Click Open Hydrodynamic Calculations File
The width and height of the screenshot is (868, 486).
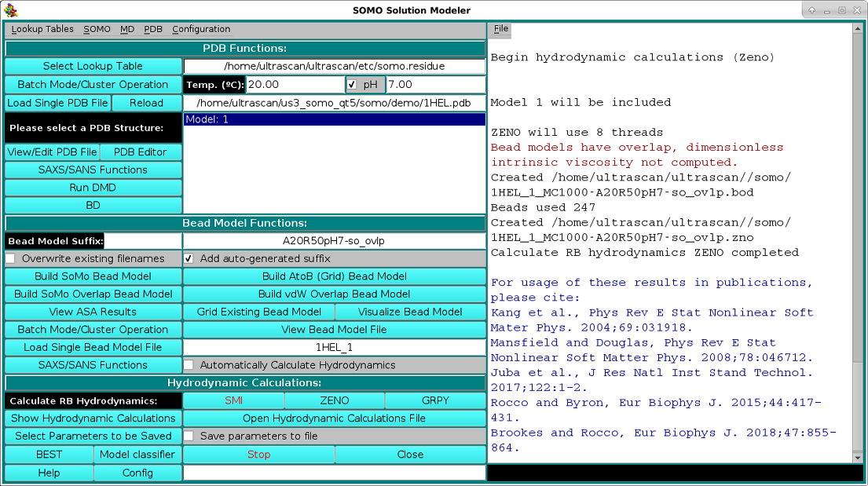click(x=335, y=418)
